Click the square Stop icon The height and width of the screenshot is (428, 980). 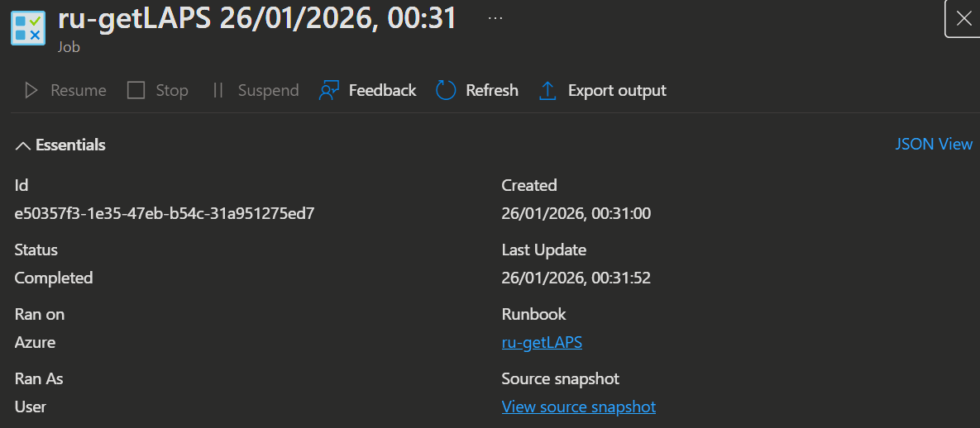136,90
